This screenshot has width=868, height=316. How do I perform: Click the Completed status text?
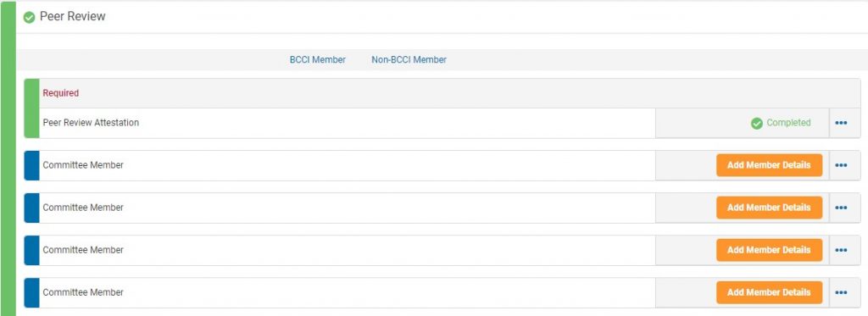pos(788,123)
